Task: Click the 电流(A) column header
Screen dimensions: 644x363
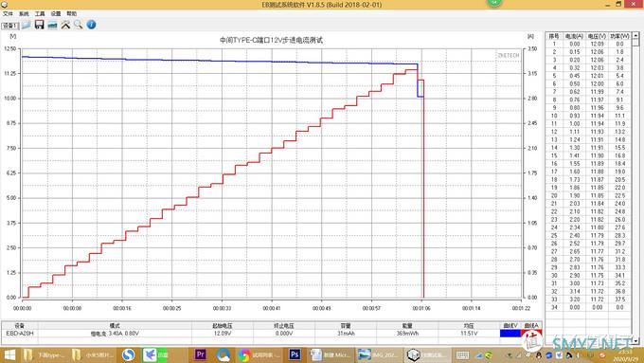Action: tap(574, 36)
